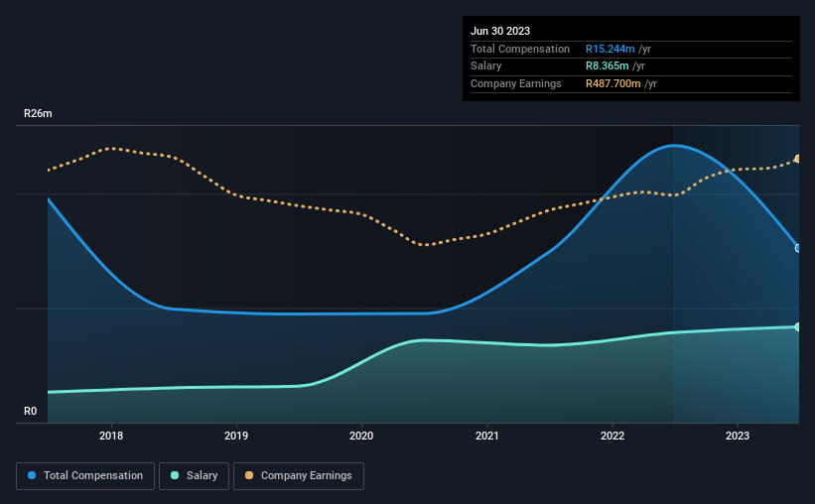Select the 2019 x-axis label
Viewport: 815px width, 504px height.
236,436
